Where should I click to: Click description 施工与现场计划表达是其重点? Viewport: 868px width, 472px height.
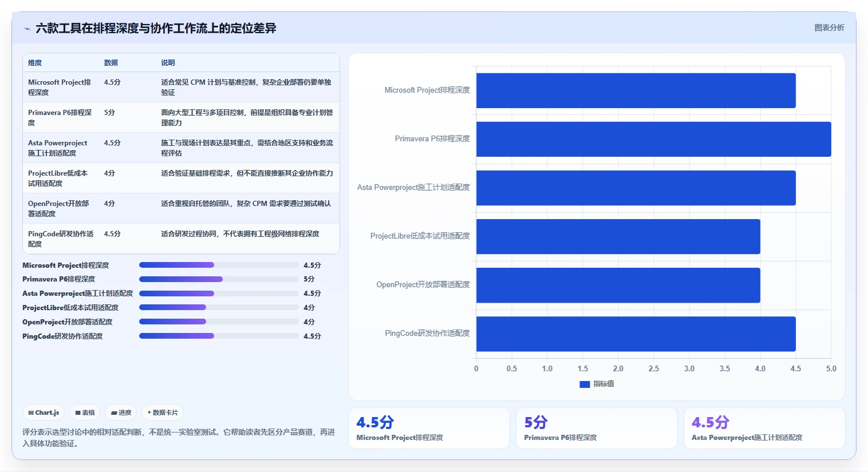click(x=247, y=148)
